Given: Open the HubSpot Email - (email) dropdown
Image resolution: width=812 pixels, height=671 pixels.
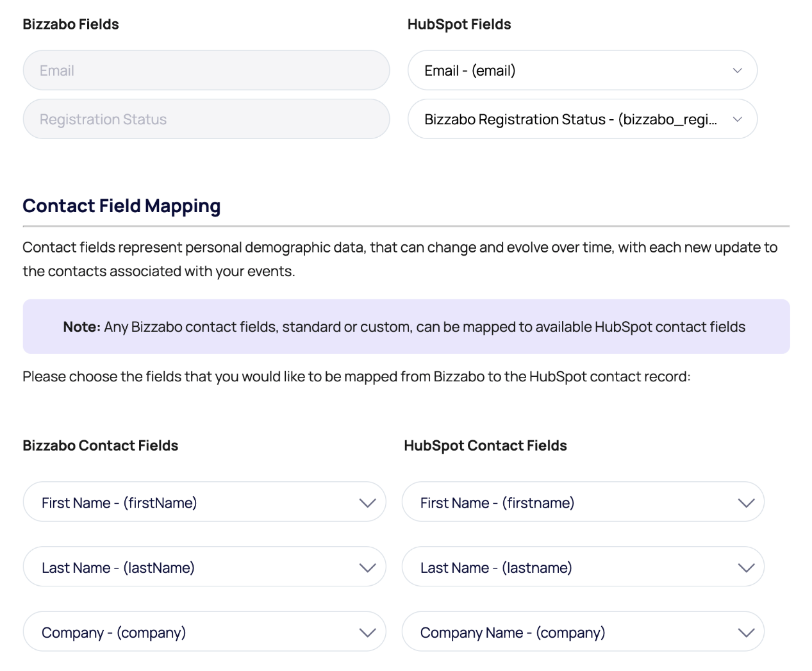Looking at the screenshot, I should coord(583,70).
